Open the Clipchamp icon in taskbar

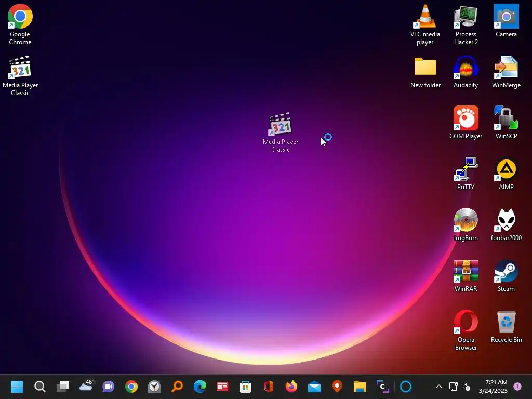coord(383,387)
